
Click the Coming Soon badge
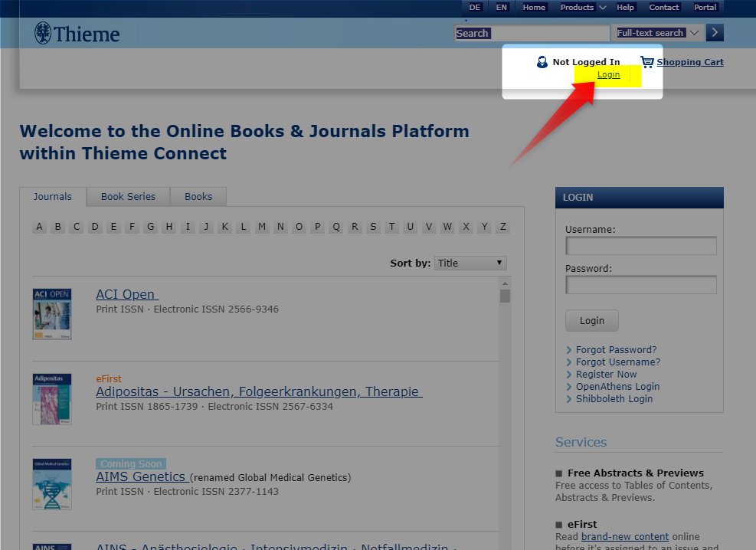click(131, 463)
